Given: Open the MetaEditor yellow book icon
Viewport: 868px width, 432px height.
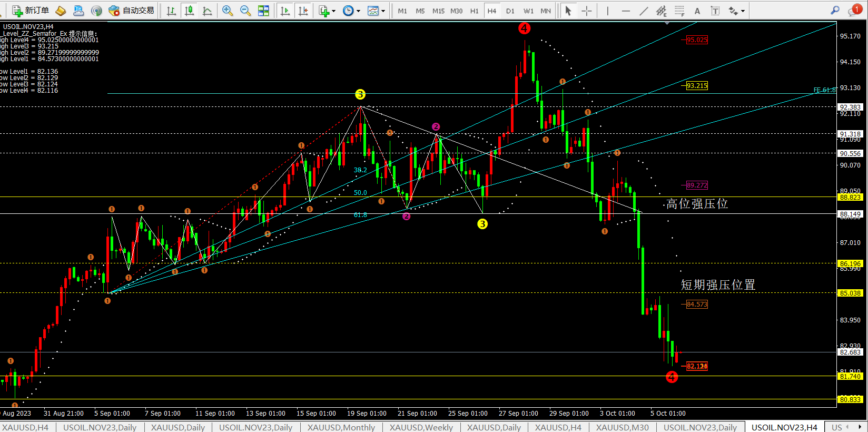Looking at the screenshot, I should tap(61, 11).
